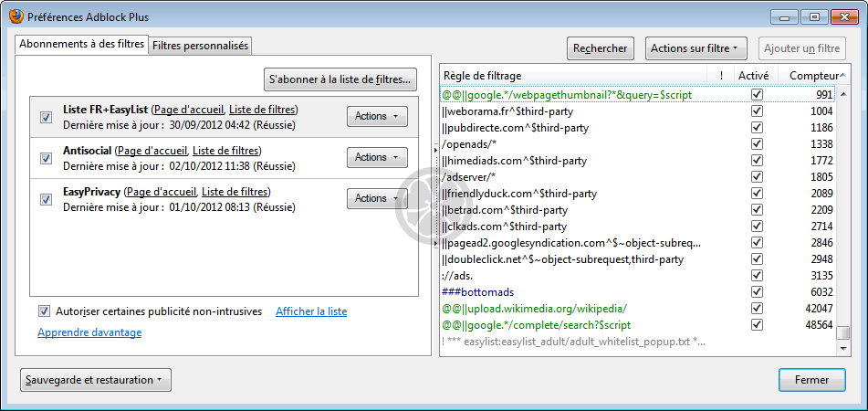Select the ||doubleclick.net filter row

(638, 259)
